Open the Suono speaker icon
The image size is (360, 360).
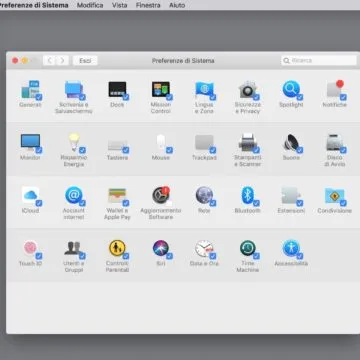tap(291, 142)
